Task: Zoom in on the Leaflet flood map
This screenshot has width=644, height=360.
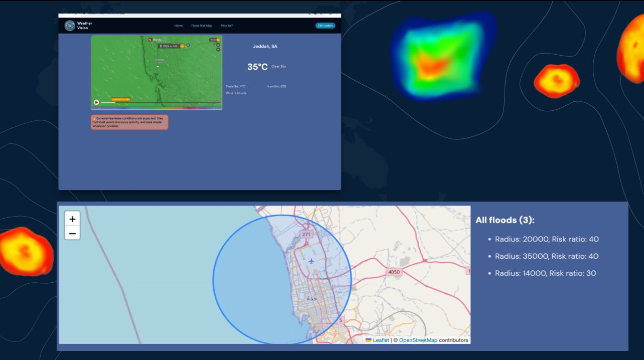Action: pyautogui.click(x=72, y=219)
